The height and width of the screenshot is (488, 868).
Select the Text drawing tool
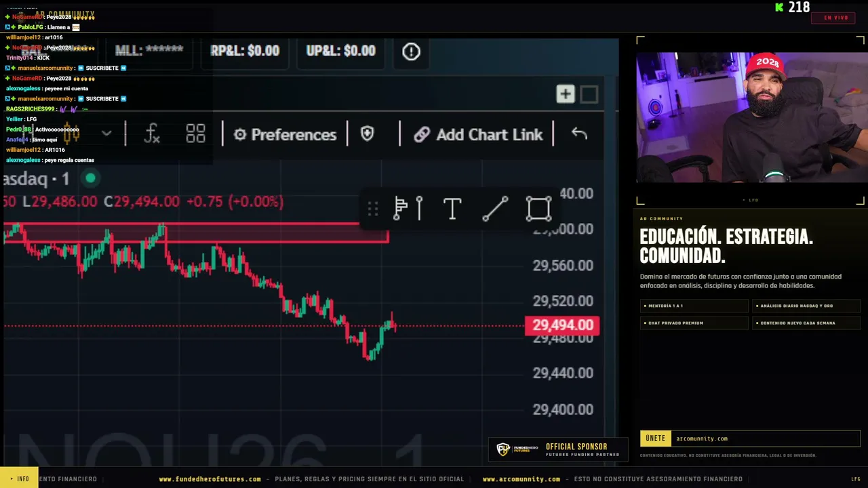[x=452, y=209]
